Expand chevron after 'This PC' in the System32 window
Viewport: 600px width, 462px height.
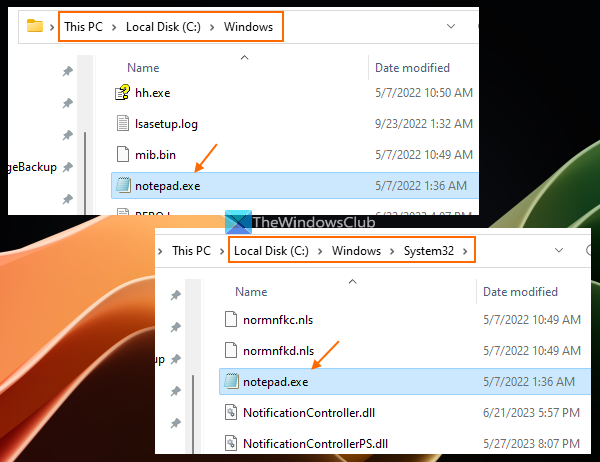222,251
